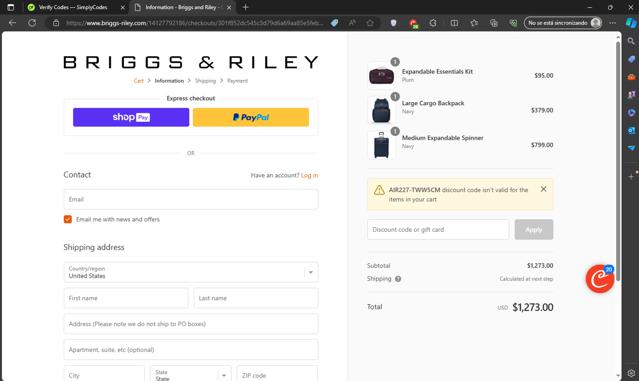Viewport: 639px width, 381px height.
Task: Open the Shipping help question mark
Action: tap(398, 279)
